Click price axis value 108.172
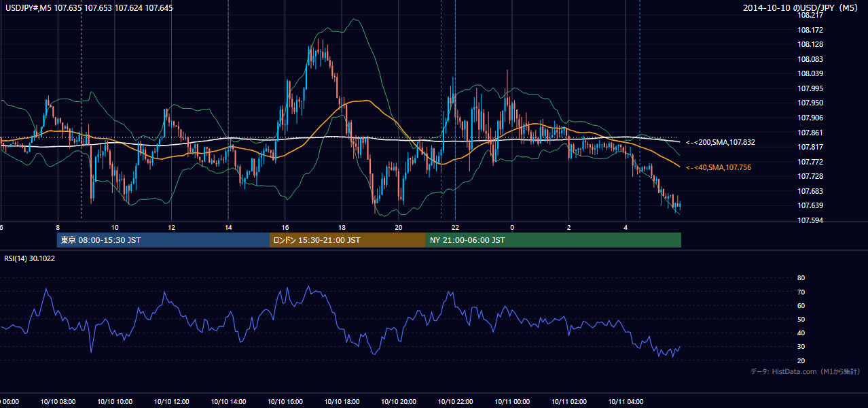This screenshot has height=408, width=868. 810,30
